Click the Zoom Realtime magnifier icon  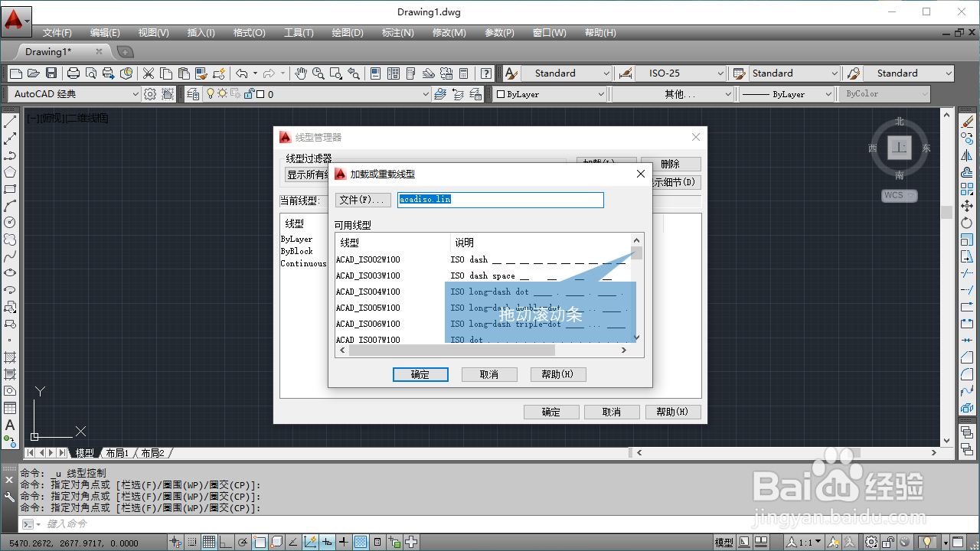[x=318, y=73]
